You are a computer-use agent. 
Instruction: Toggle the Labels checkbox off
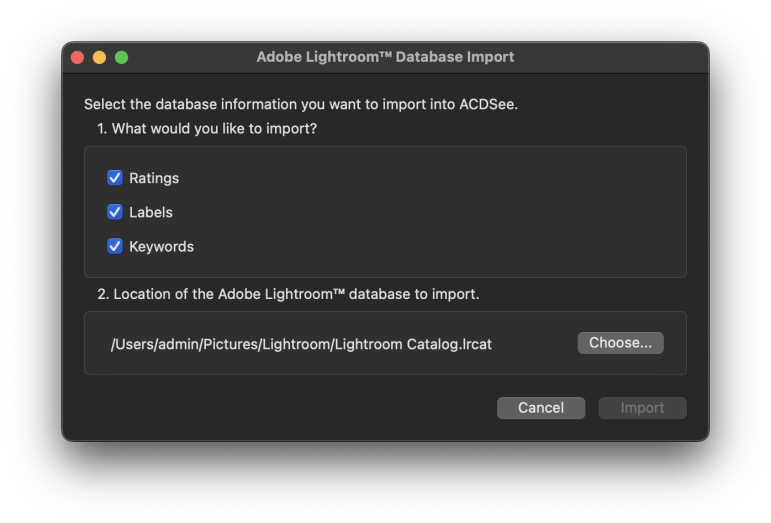[115, 212]
